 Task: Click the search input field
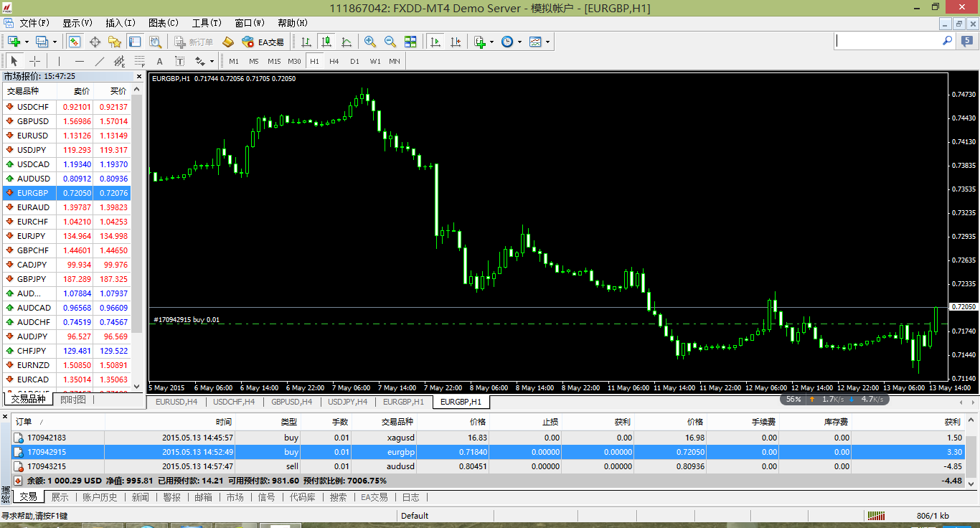coord(888,42)
